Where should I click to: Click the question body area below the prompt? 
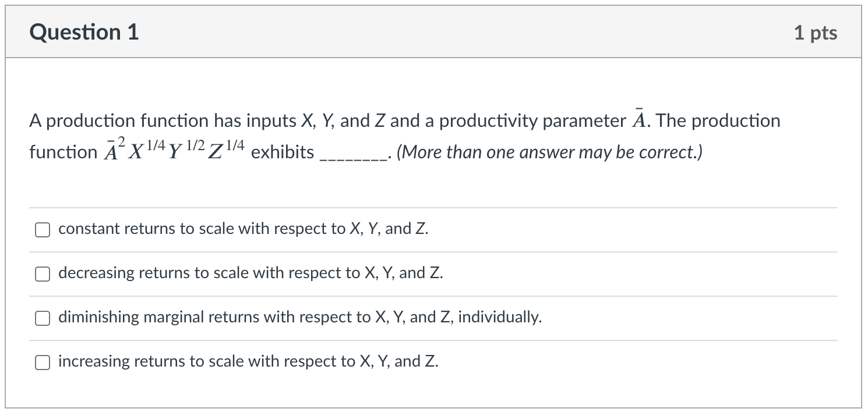[408, 186]
